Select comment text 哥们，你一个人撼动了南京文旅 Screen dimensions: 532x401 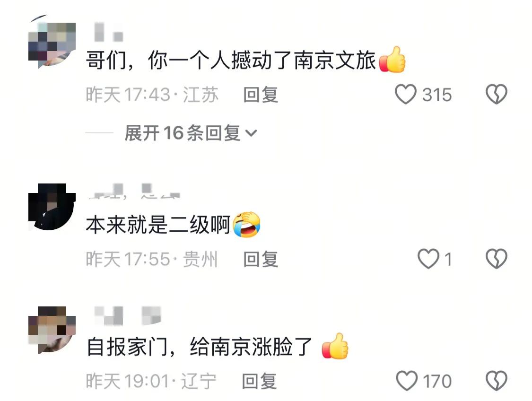pos(231,61)
